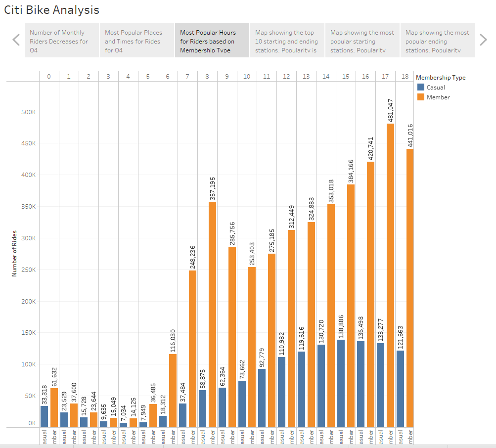Screen dimensions: 496x448
Task: Highlight Casual rides via the legend entry
Action: 435,88
